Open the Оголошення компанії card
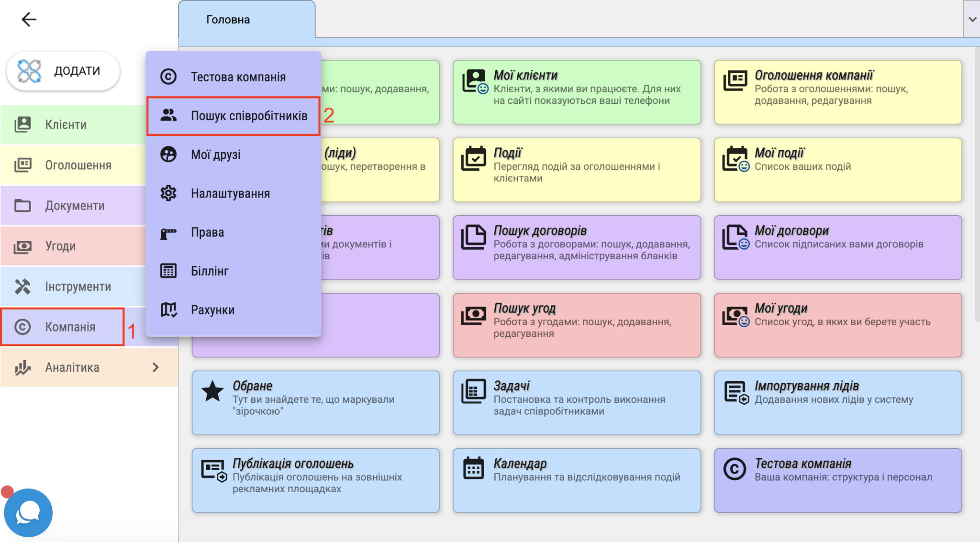 838,92
